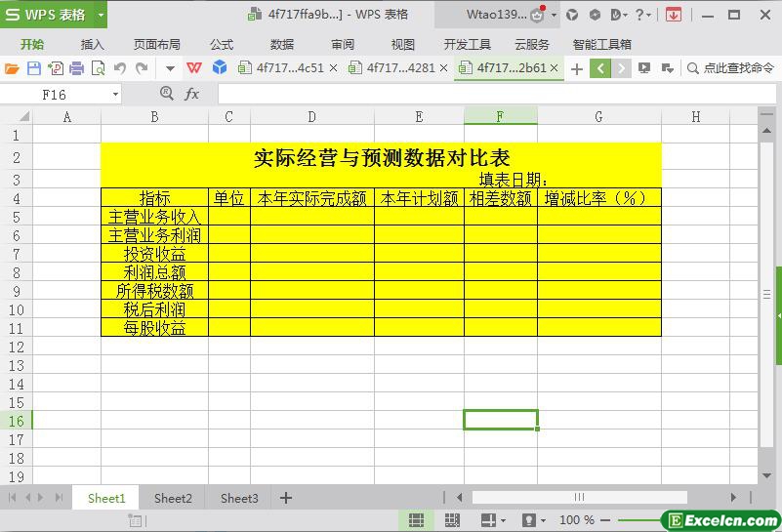Switch to normal view in status bar

point(416,520)
